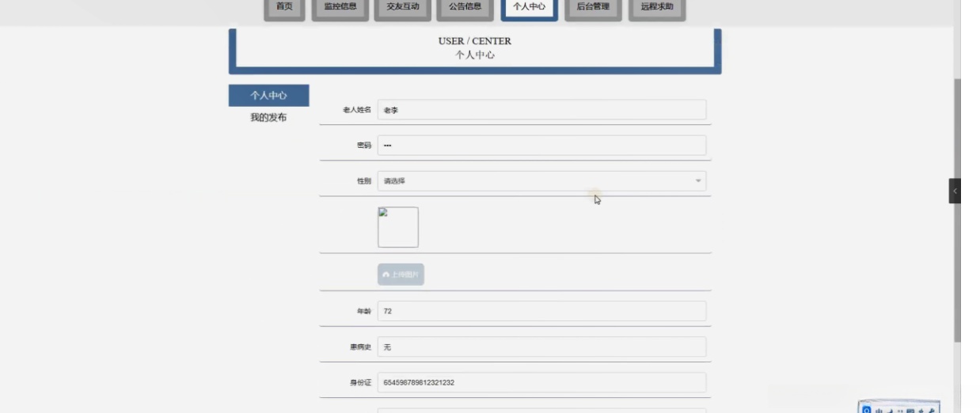This screenshot has height=413, width=980.
Task: Open the 性别 dropdown
Action: point(541,181)
